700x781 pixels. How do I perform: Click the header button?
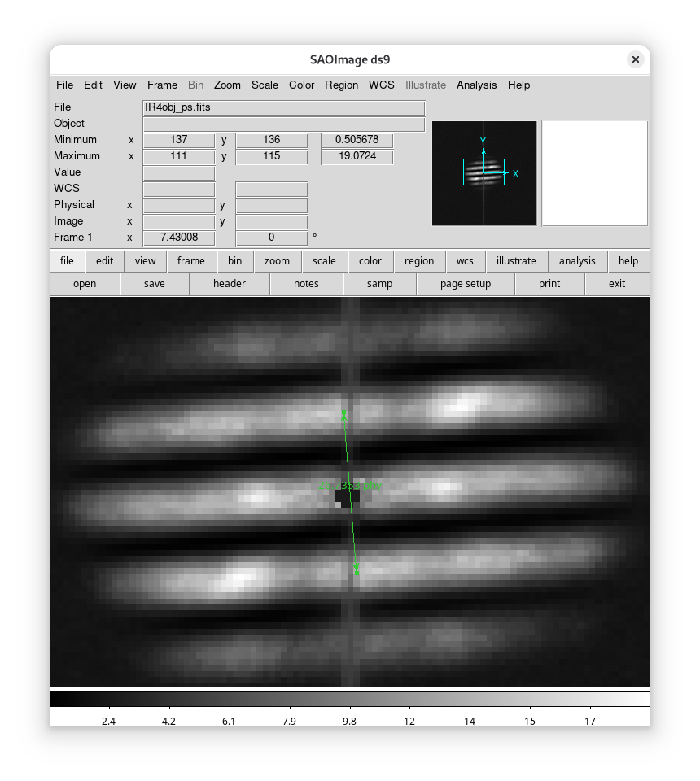coord(230,284)
